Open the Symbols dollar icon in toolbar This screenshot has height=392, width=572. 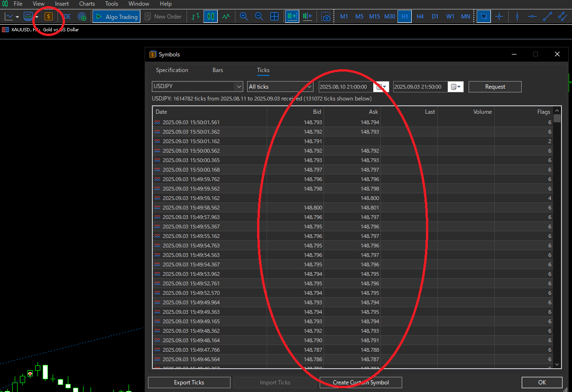point(48,17)
